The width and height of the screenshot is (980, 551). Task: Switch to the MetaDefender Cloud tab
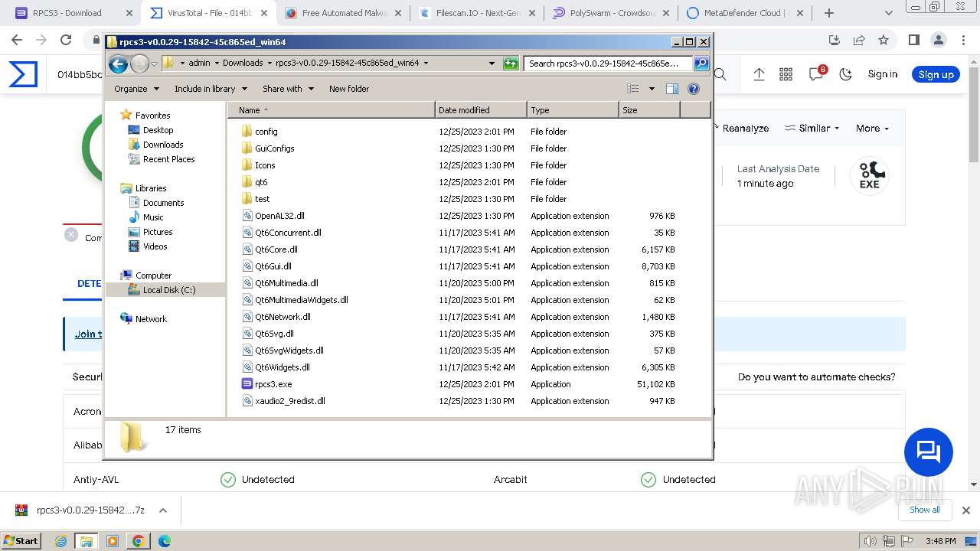(744, 13)
